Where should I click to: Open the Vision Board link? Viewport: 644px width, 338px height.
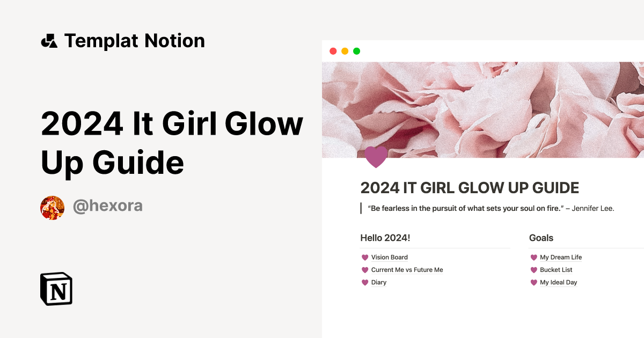[389, 257]
